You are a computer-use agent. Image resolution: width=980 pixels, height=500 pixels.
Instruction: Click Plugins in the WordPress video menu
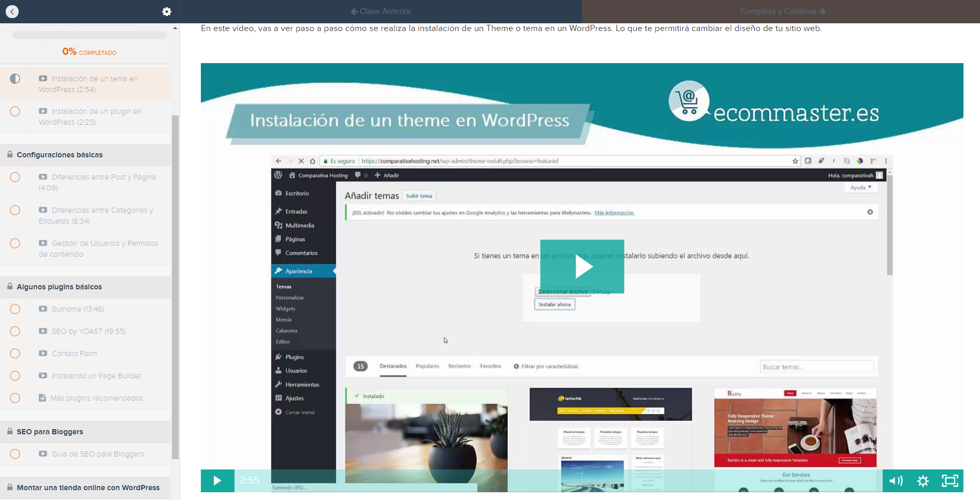(295, 357)
